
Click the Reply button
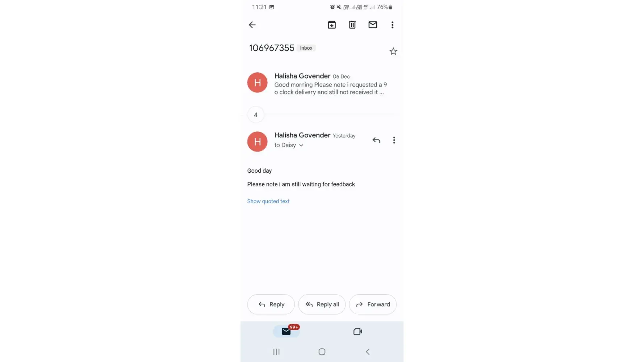(271, 304)
